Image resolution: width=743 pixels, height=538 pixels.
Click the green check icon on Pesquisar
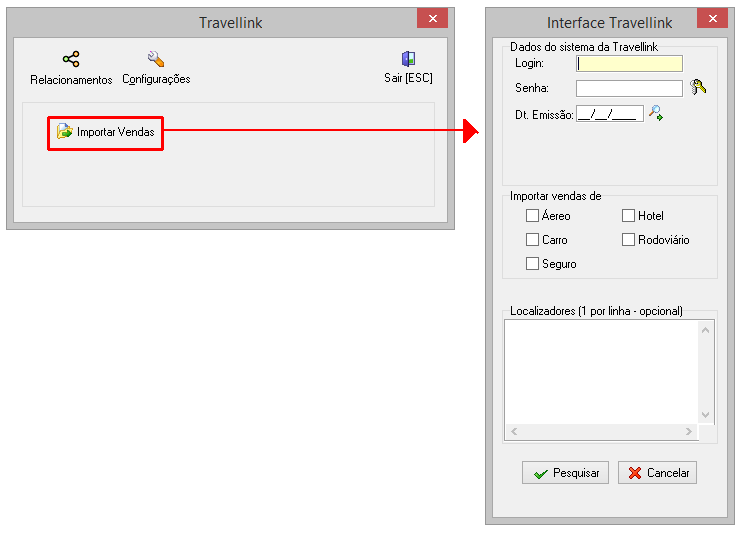(x=541, y=474)
